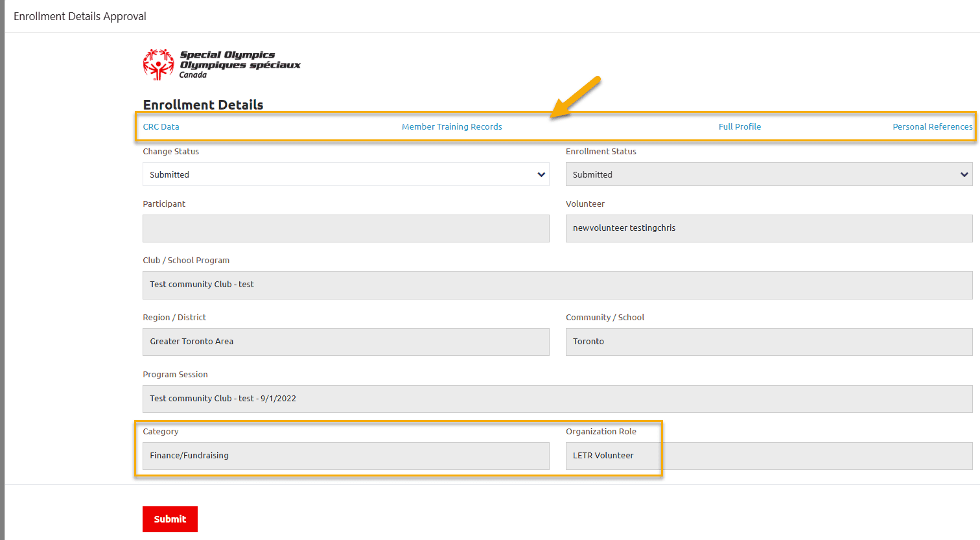Click the Club / School Program label
The width and height of the screenshot is (980, 540).
(x=186, y=260)
